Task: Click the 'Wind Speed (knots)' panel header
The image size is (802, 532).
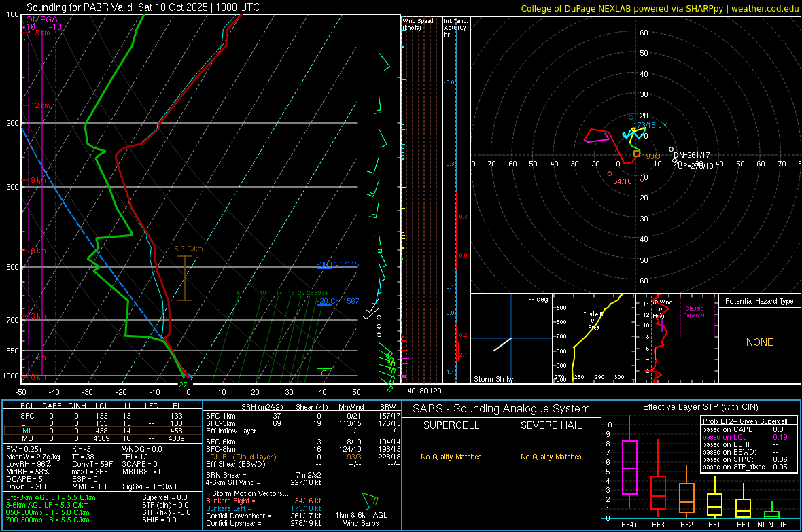Action: [x=418, y=24]
